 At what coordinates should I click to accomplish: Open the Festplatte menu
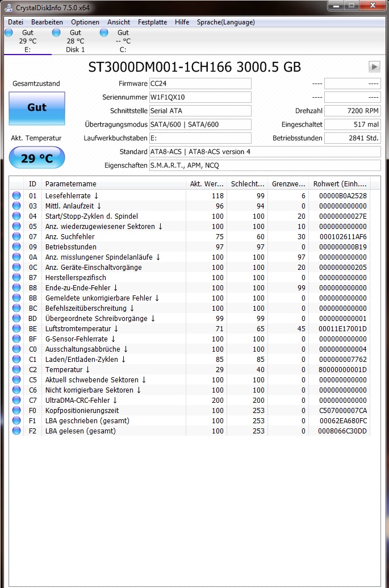click(x=152, y=22)
